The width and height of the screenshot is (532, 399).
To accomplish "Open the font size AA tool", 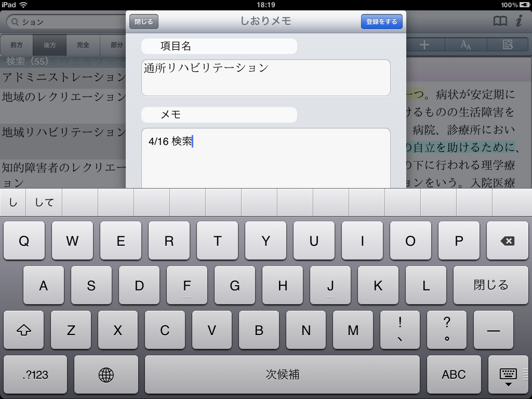I will click(x=466, y=45).
